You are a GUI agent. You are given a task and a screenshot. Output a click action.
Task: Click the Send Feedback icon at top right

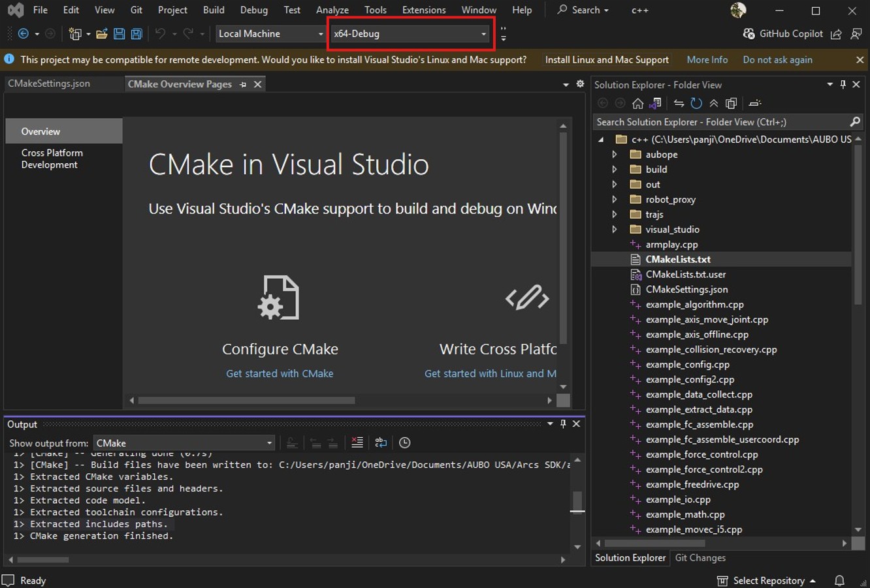tap(857, 34)
